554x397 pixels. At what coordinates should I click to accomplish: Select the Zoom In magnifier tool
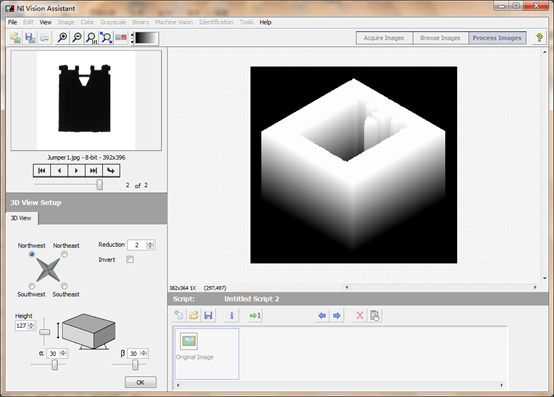[x=63, y=37]
